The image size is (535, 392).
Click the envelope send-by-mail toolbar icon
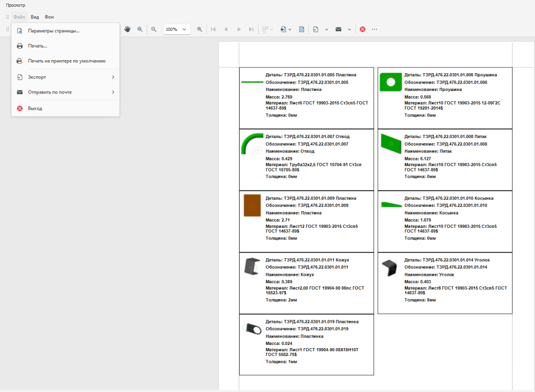click(x=339, y=29)
